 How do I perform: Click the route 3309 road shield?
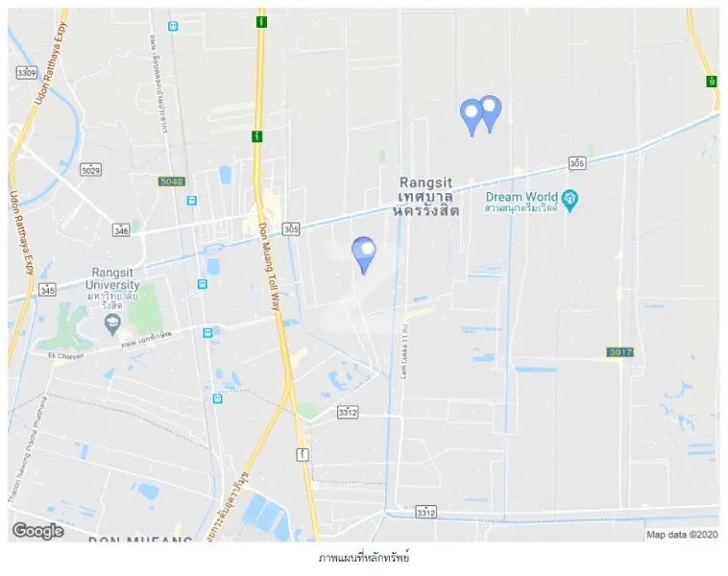click(27, 72)
